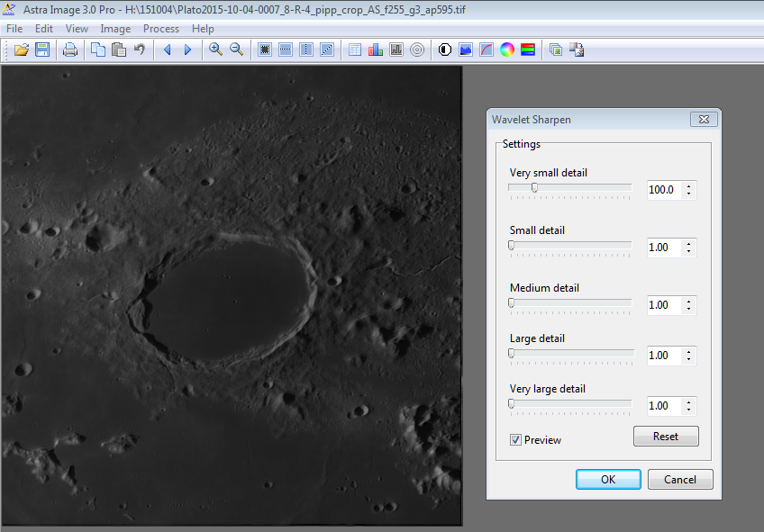764x532 pixels.
Task: Open the colored bar chart icon
Action: tap(376, 50)
